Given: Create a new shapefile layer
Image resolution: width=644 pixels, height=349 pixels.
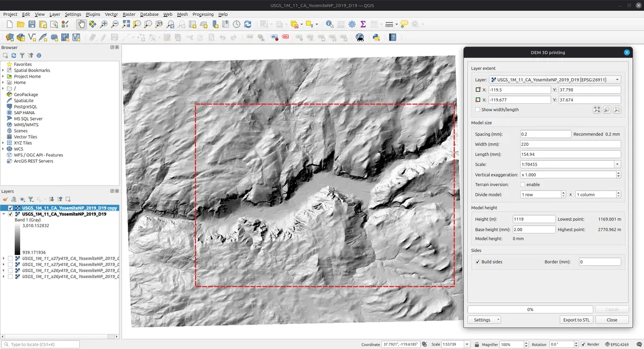Looking at the screenshot, I should click(30, 37).
